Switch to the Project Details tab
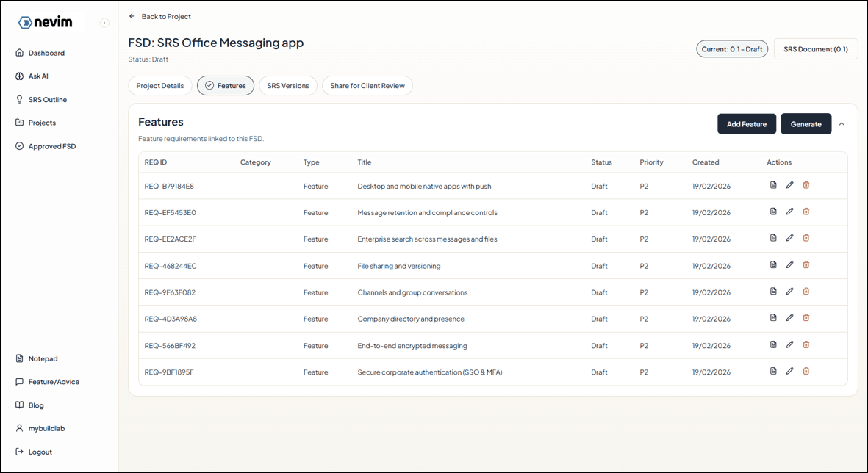868x473 pixels. [159, 85]
